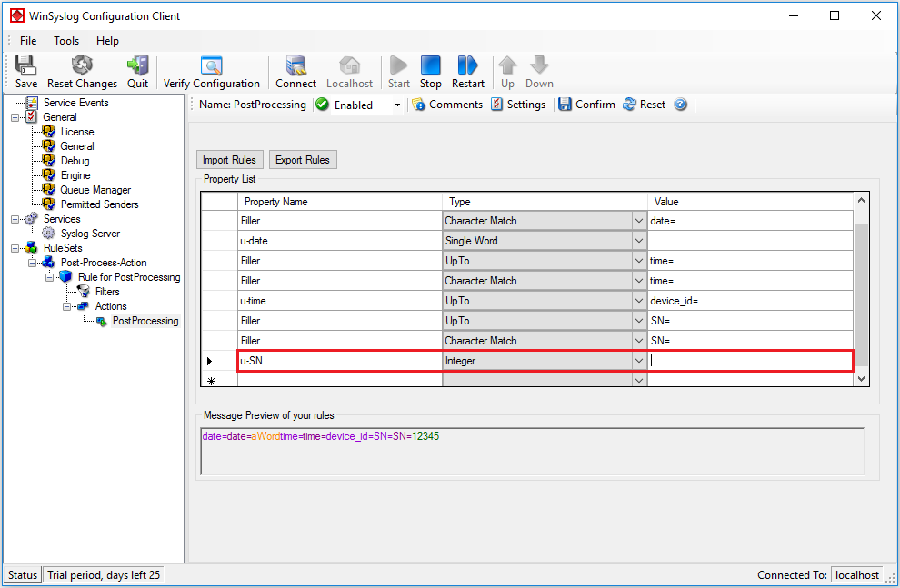The height and width of the screenshot is (588, 900).
Task: Click the Value field of u-SN row
Action: click(750, 361)
